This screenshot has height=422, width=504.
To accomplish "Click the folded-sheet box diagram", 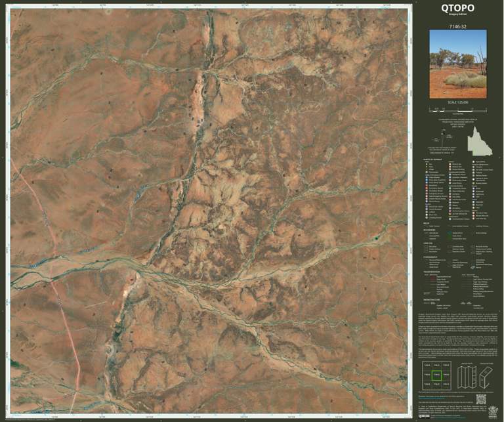I will [x=488, y=377].
